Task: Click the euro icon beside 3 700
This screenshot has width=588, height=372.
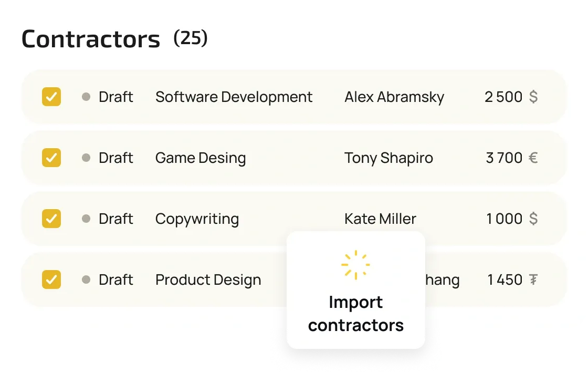Action: pos(533,158)
